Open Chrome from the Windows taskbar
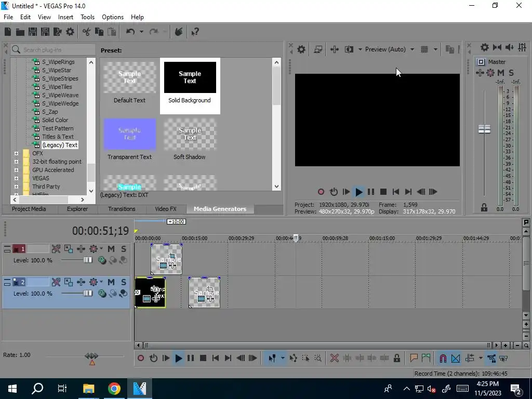 click(114, 389)
